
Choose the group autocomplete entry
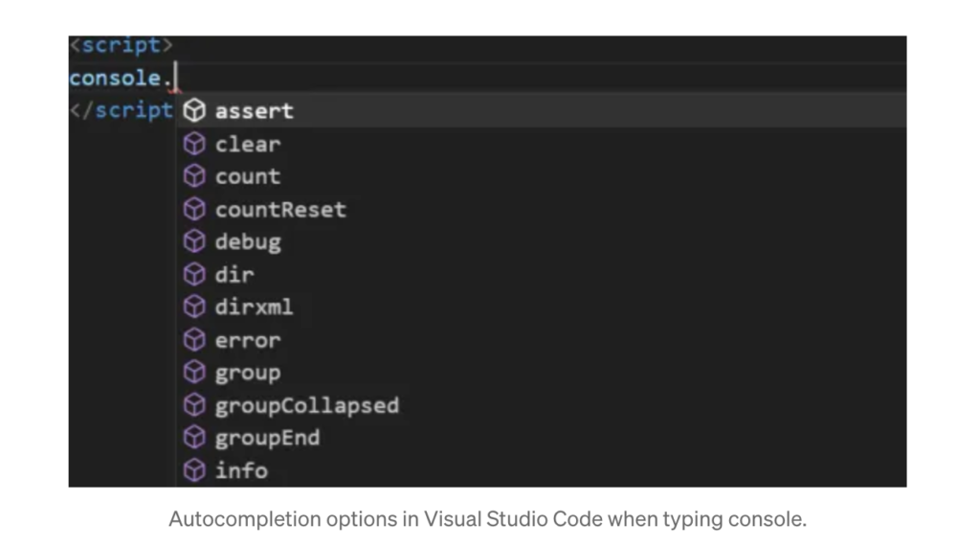click(x=248, y=374)
